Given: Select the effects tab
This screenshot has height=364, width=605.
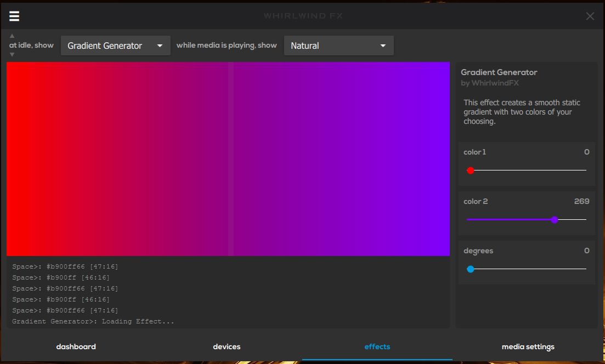Looking at the screenshot, I should click(x=377, y=346).
